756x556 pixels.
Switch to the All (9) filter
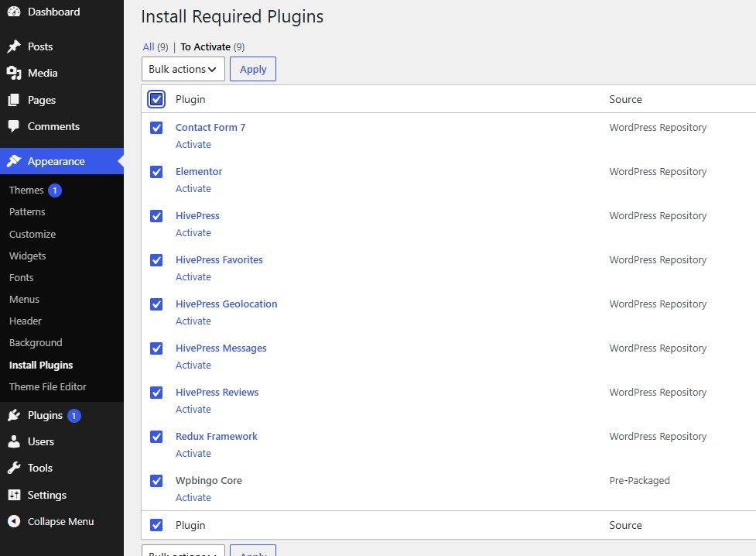[156, 46]
